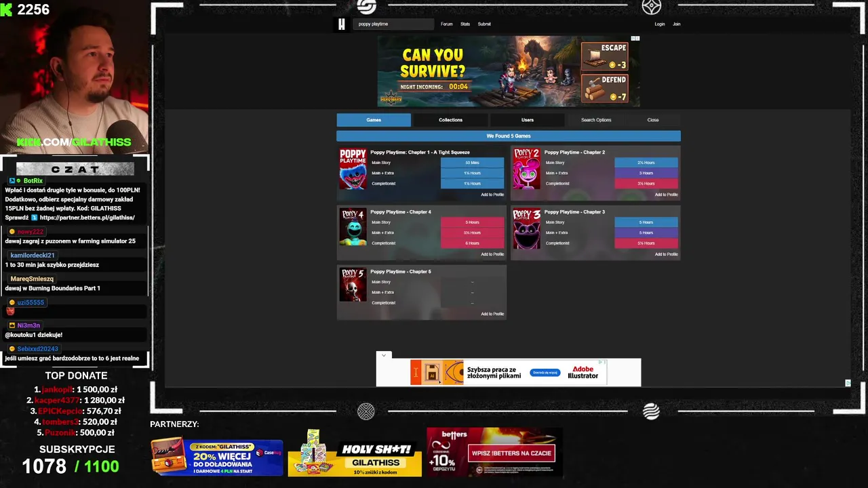Open the Adobe Illustrator ad banner

[509, 373]
